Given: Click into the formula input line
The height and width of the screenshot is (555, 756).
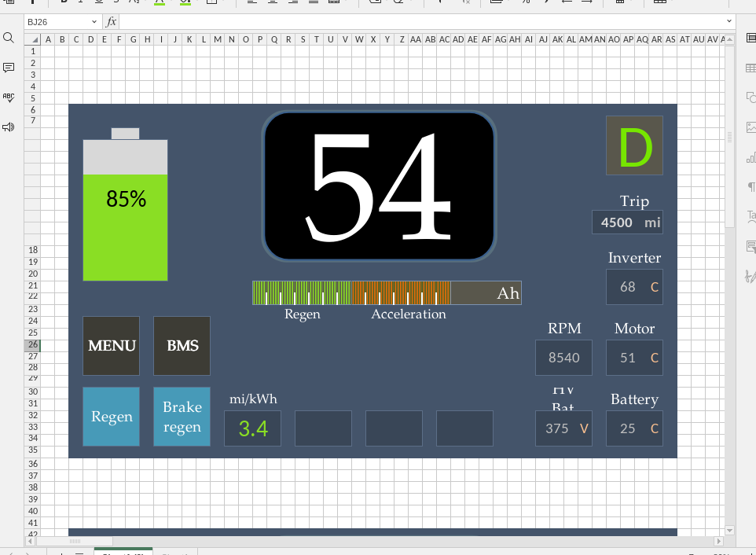Looking at the screenshot, I should point(422,22).
